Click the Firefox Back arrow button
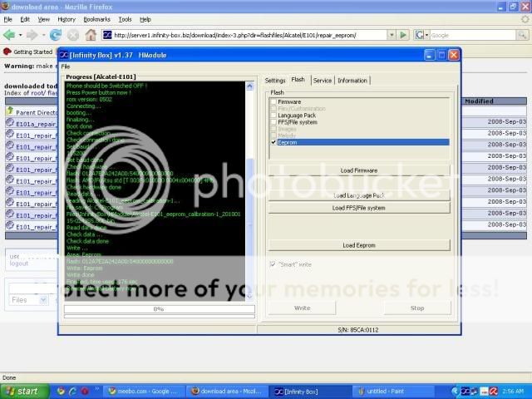The image size is (532, 399). 9,35
